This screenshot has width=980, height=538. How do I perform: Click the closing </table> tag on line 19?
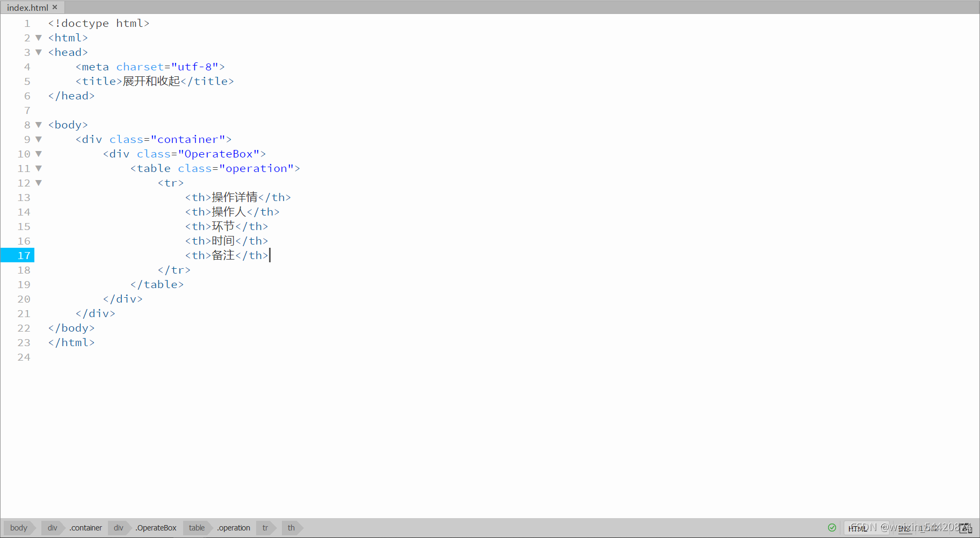click(157, 284)
